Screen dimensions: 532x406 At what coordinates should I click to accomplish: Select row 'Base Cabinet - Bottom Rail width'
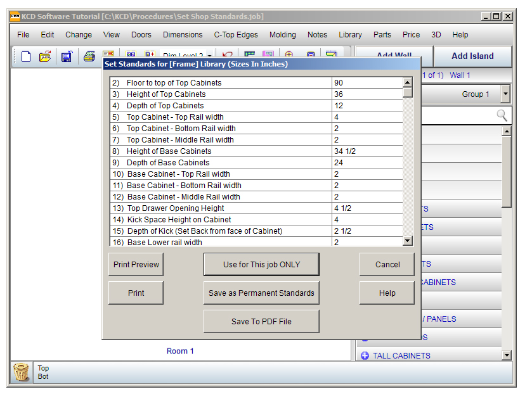(256, 186)
